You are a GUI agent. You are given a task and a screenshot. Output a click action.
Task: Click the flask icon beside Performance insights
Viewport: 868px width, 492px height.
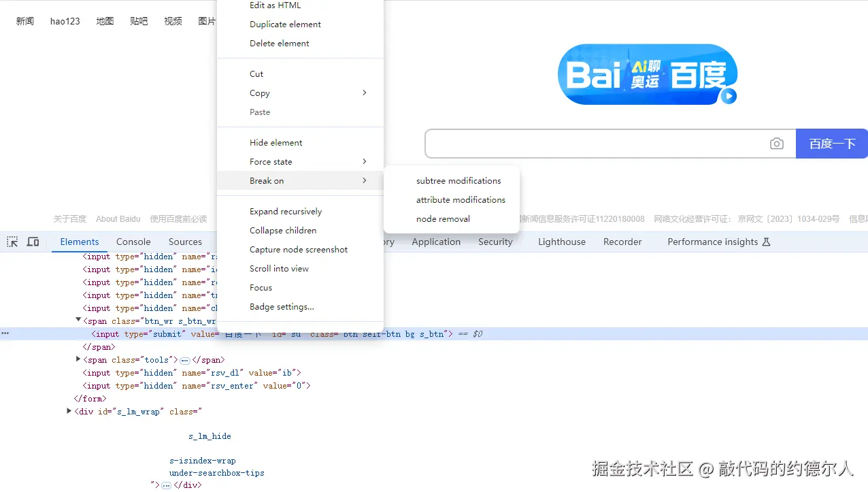[766, 242]
